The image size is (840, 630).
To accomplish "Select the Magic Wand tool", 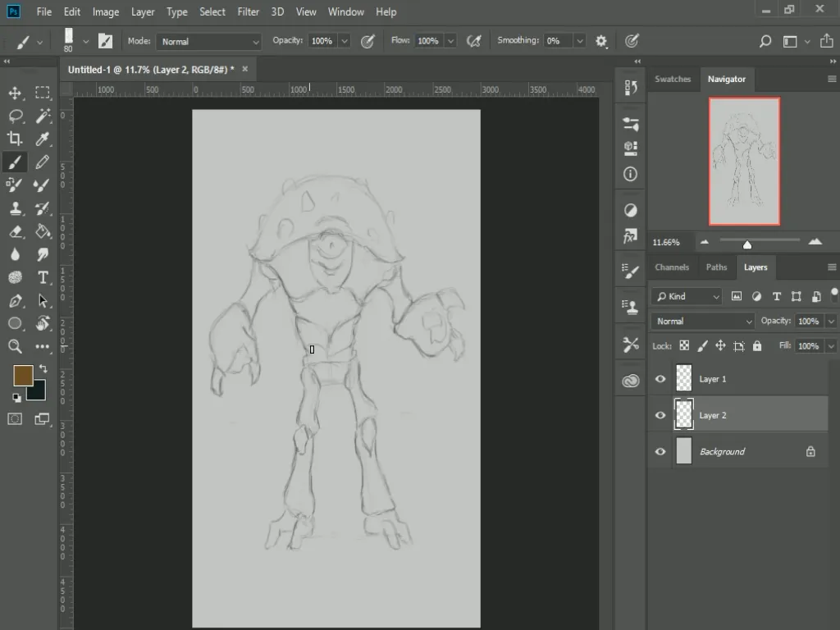I will 43,115.
